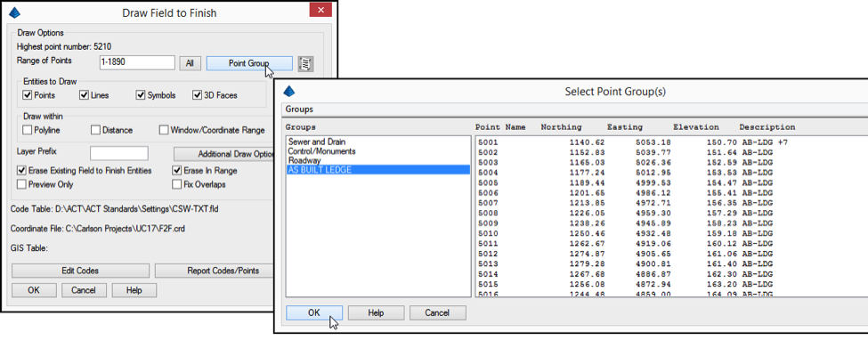Toggle Erase Existing Field to Finish Entities
Image resolution: width=868 pixels, height=340 pixels.
point(21,171)
